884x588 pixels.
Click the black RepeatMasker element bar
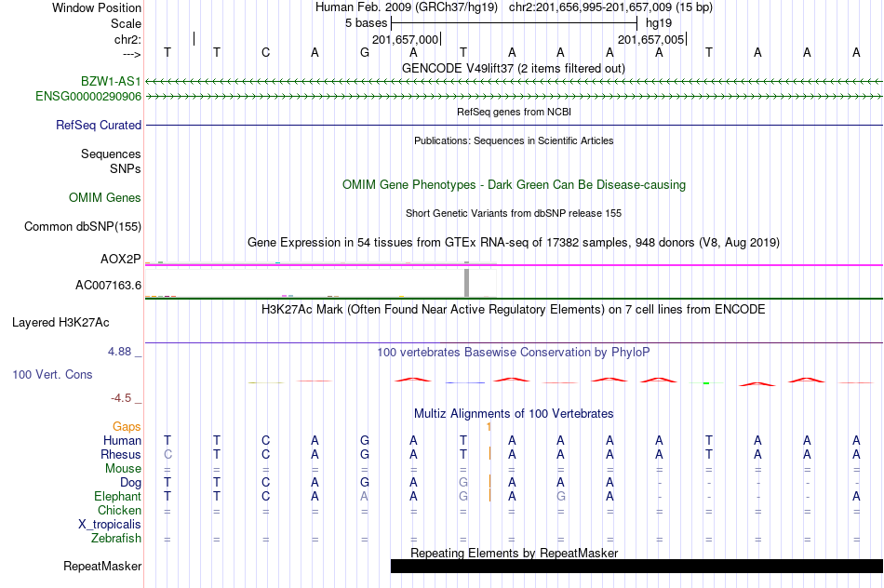(x=636, y=566)
